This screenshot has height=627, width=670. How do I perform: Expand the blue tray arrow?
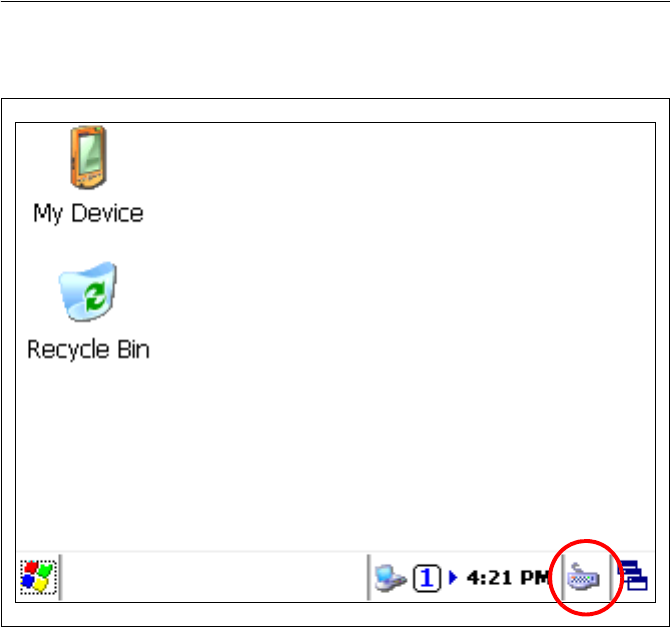click(453, 577)
